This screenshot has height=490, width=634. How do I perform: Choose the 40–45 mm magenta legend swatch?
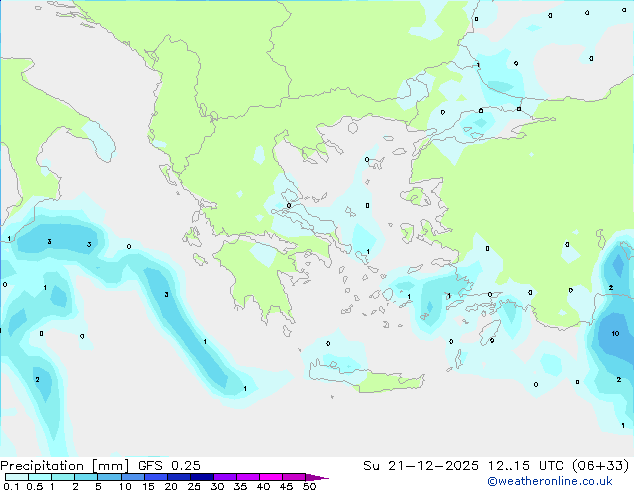(271, 477)
